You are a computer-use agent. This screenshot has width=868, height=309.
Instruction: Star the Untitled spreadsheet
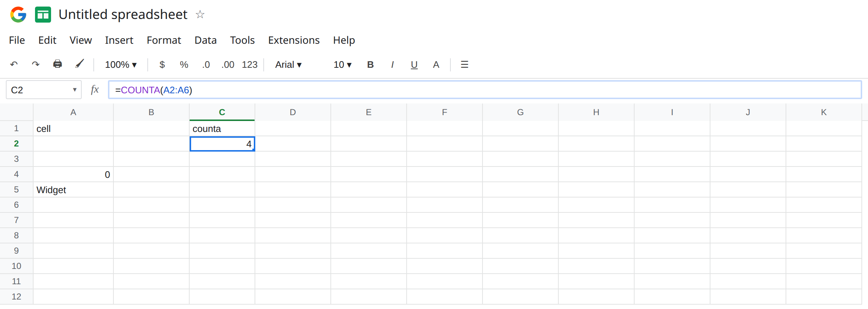(200, 15)
